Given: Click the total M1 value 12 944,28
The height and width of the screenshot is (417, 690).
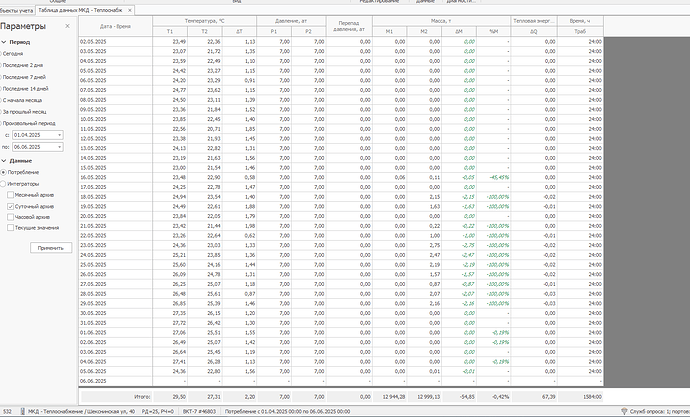Looking at the screenshot, I should (394, 397).
